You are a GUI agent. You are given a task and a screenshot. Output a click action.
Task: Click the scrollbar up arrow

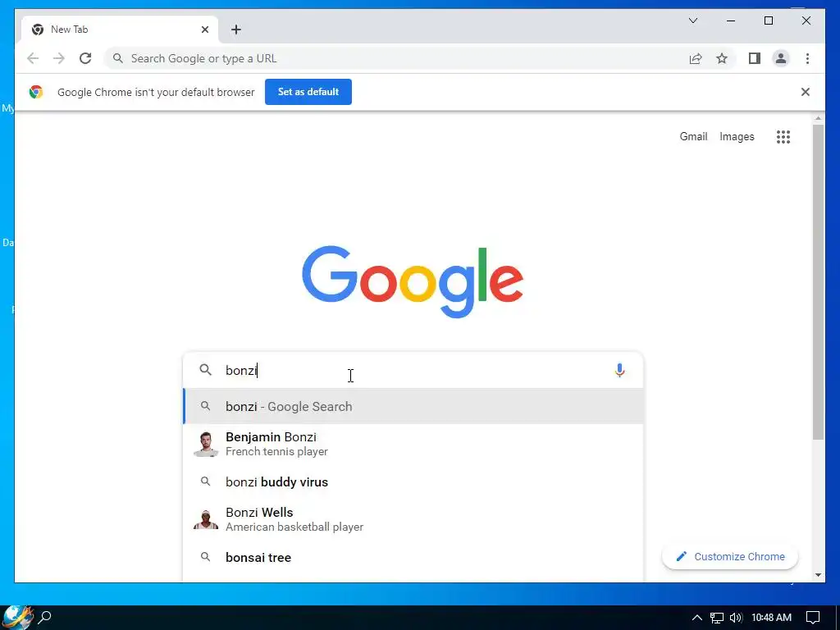click(x=818, y=118)
